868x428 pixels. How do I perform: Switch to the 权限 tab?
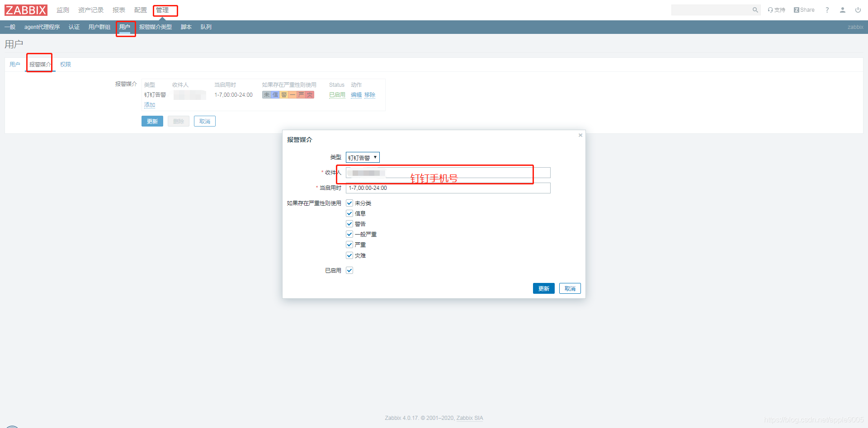[66, 65]
